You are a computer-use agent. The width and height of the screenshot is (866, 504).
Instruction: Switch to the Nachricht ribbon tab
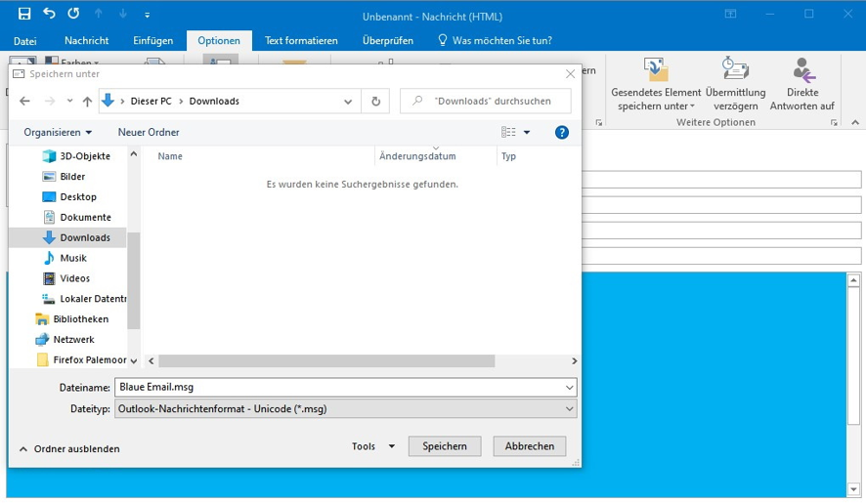(x=87, y=40)
